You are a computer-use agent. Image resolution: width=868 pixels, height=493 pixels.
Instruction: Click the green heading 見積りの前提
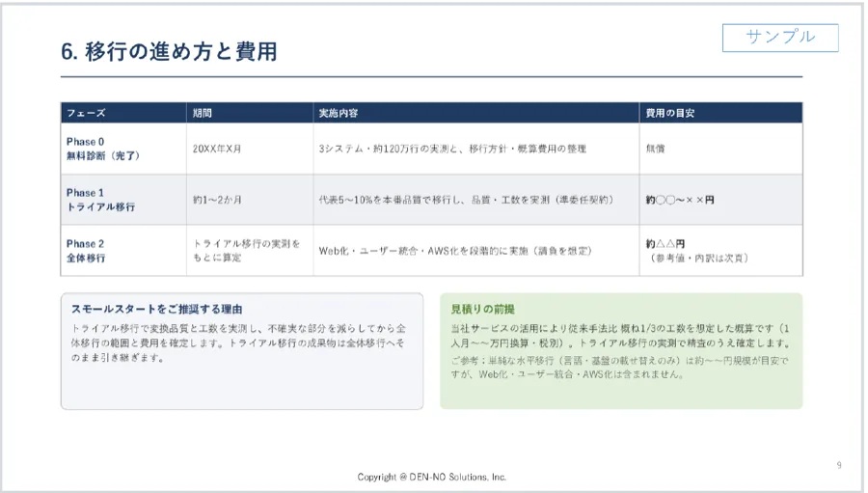(483, 309)
